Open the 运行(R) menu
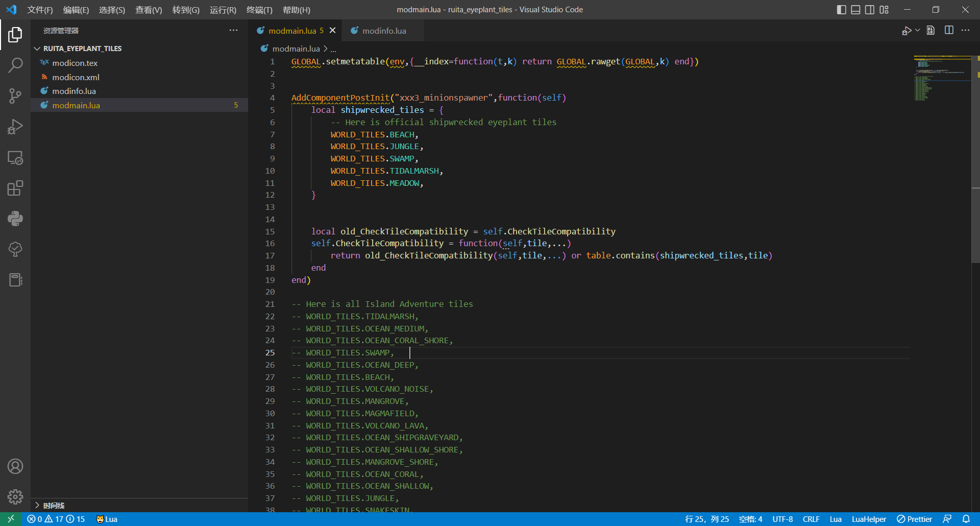Screen dimensions: 980x526 (x=223, y=10)
